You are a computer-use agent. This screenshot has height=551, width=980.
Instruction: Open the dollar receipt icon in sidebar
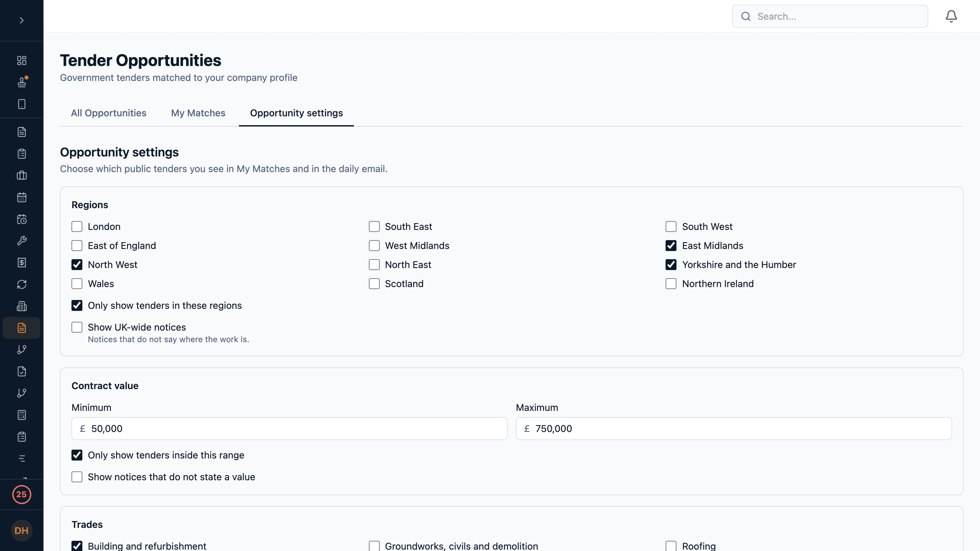pyautogui.click(x=22, y=262)
